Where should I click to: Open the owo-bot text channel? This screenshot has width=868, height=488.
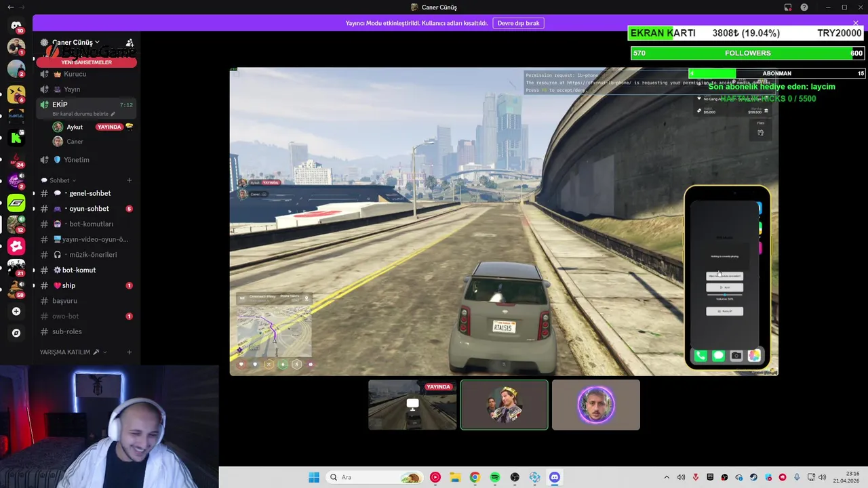87,317
